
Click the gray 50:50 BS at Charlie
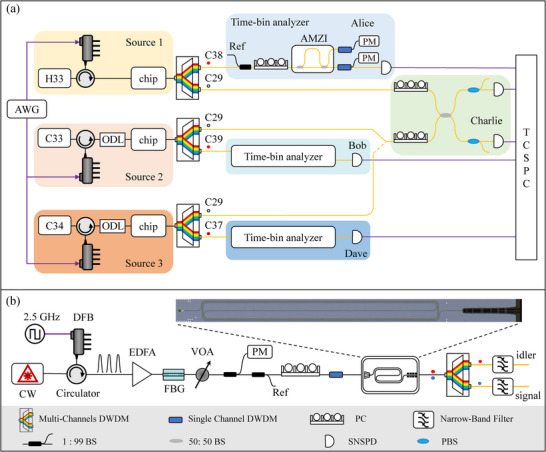445,115
